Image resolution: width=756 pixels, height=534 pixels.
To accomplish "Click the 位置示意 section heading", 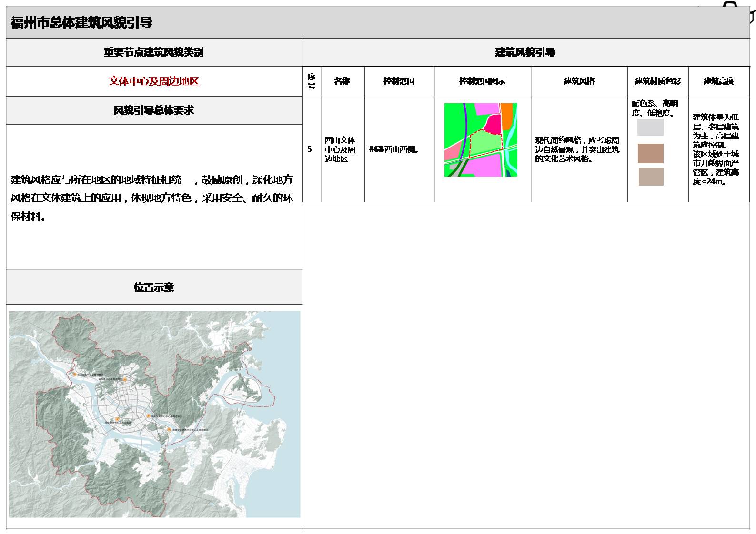I will coord(154,287).
